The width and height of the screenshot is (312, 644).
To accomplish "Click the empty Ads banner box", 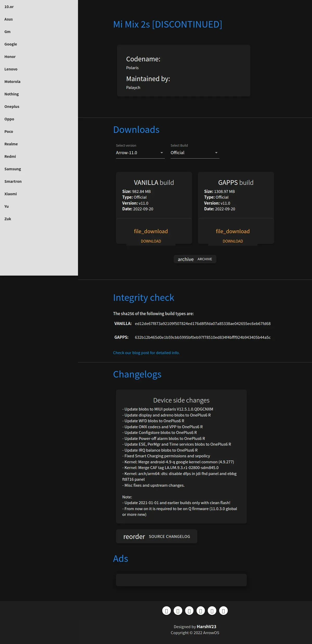I will (181, 580).
